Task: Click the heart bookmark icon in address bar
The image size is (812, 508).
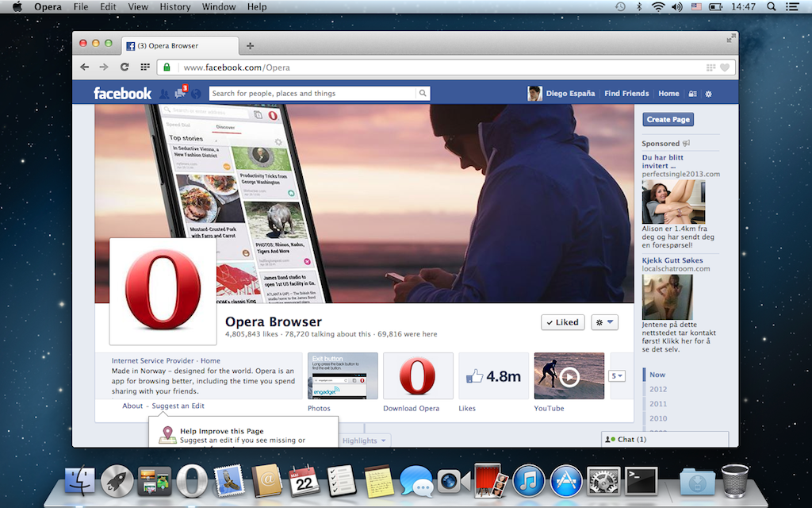Action: point(724,67)
